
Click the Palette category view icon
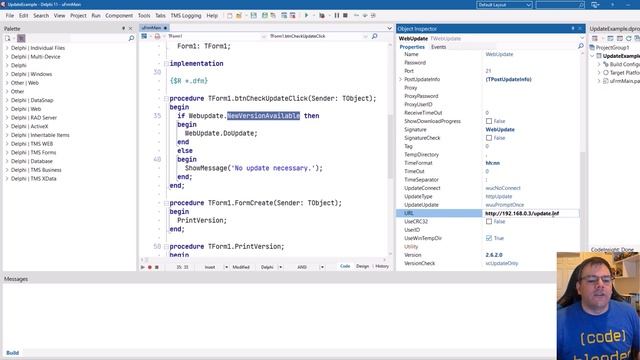(x=21, y=38)
